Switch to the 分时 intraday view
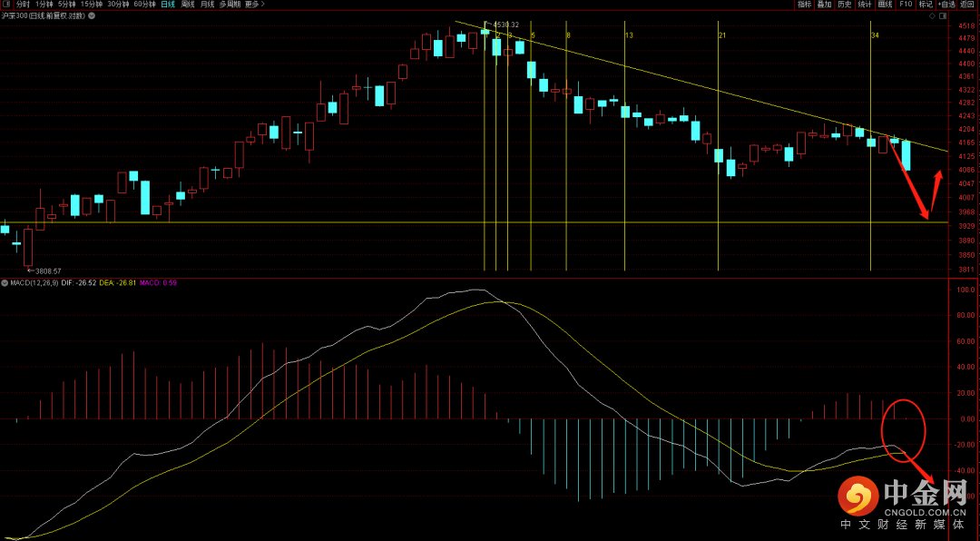The image size is (980, 541). point(23,5)
